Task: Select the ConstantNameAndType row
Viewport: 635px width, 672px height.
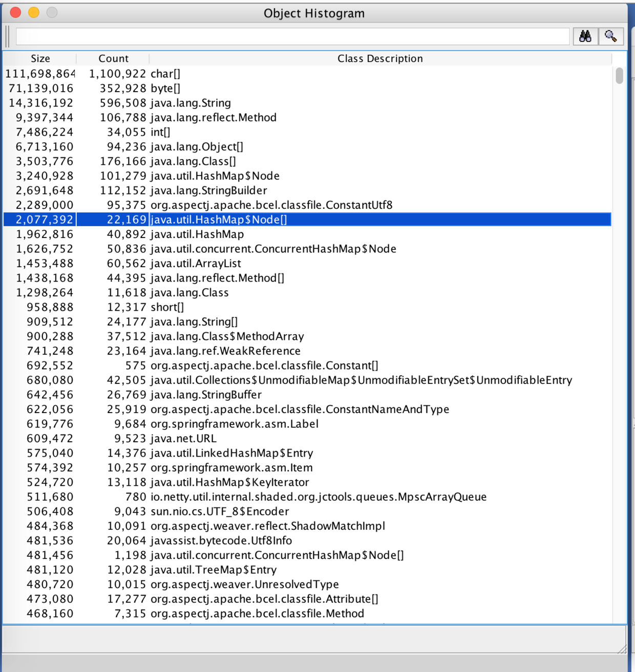Action: (x=307, y=409)
